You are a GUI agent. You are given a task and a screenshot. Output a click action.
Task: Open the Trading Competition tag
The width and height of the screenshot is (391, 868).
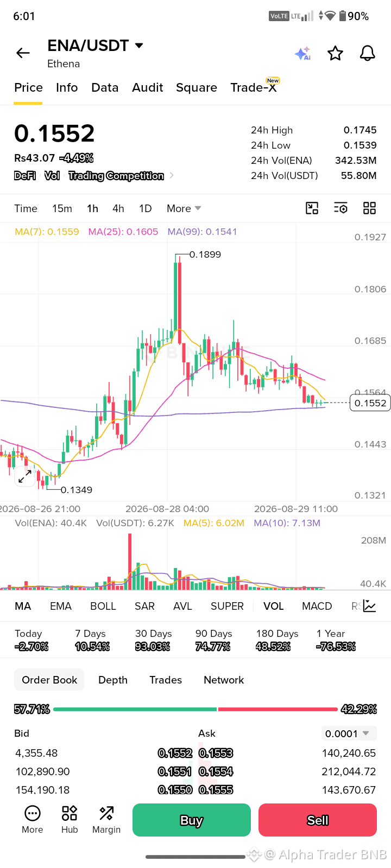coord(116,175)
